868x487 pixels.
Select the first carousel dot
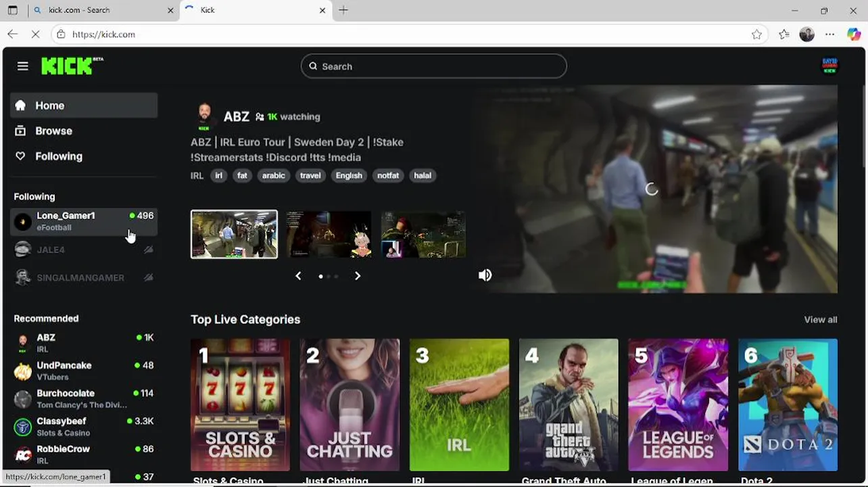coord(320,276)
